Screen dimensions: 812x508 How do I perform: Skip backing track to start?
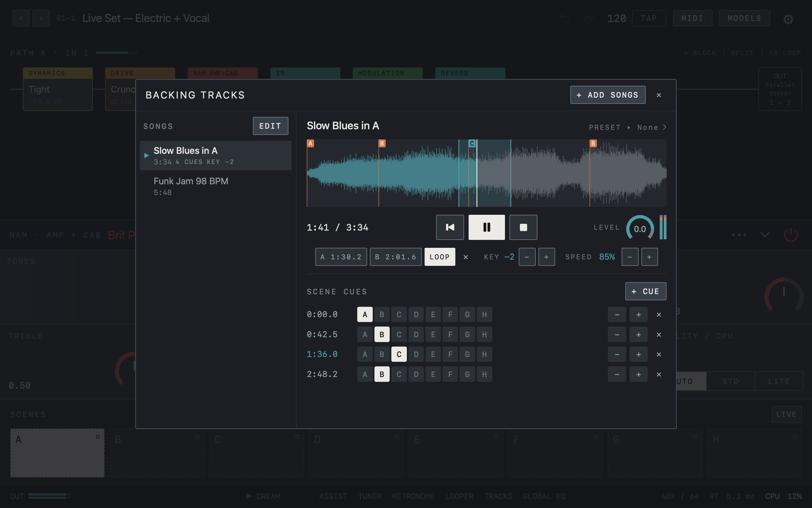[450, 227]
